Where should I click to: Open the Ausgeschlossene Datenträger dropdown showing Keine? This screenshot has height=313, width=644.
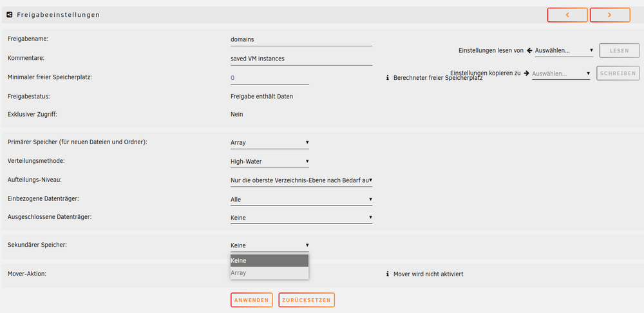pyautogui.click(x=301, y=218)
